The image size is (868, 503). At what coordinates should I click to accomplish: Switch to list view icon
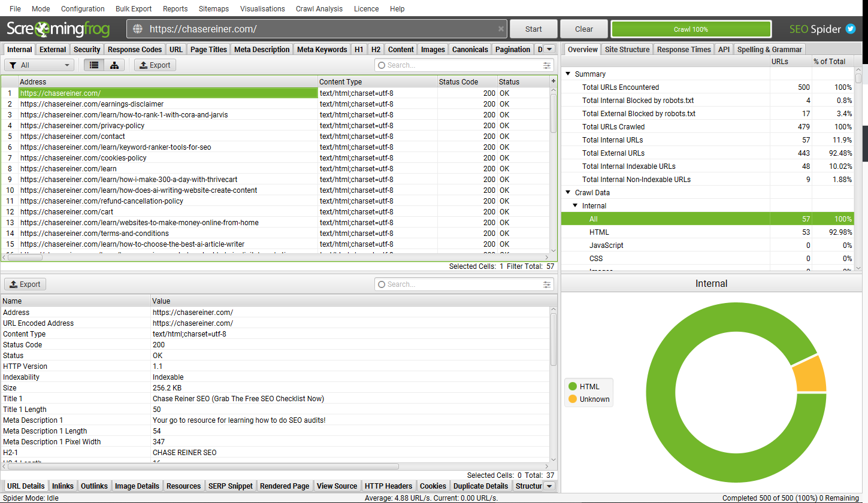pyautogui.click(x=94, y=65)
